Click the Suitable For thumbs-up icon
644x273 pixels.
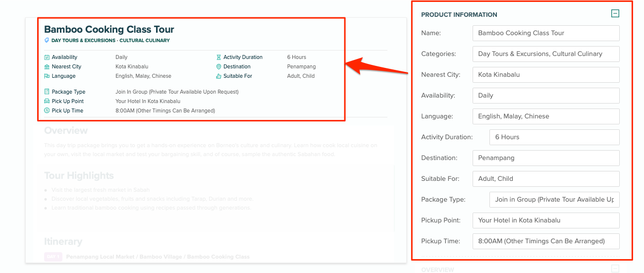pos(219,76)
